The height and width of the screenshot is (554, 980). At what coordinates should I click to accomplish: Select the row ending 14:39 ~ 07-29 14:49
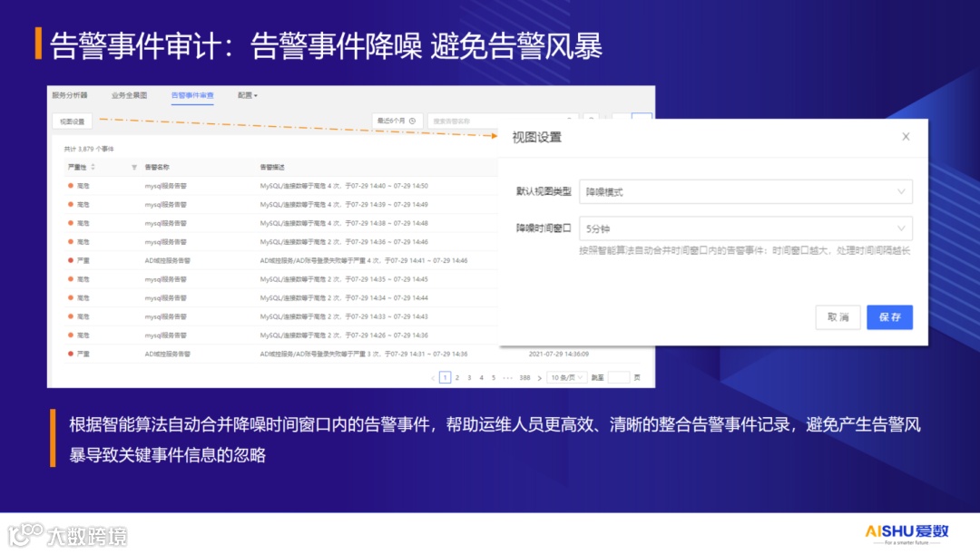tap(281, 205)
